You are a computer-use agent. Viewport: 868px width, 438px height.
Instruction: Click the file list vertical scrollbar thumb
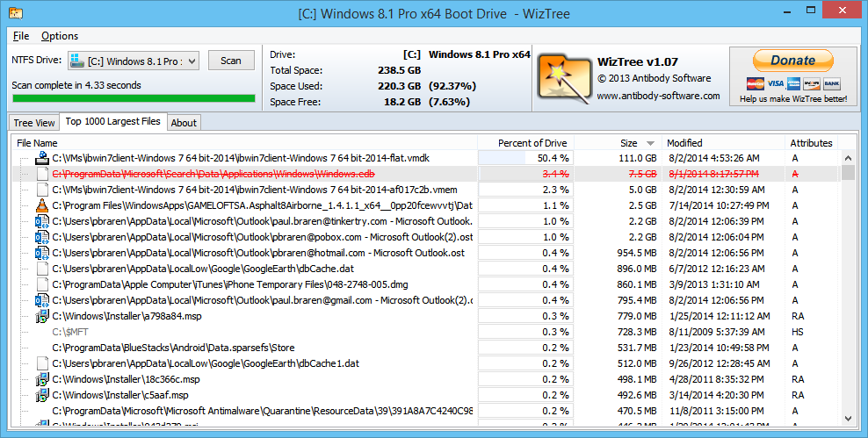848,173
